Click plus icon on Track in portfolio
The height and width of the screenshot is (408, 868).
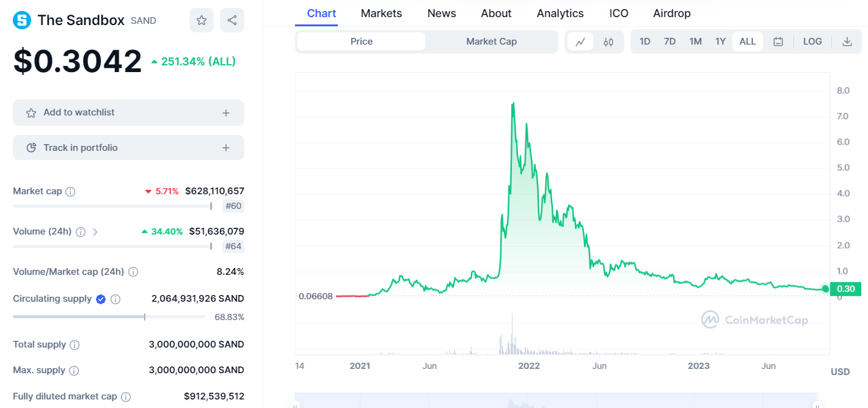pos(226,148)
